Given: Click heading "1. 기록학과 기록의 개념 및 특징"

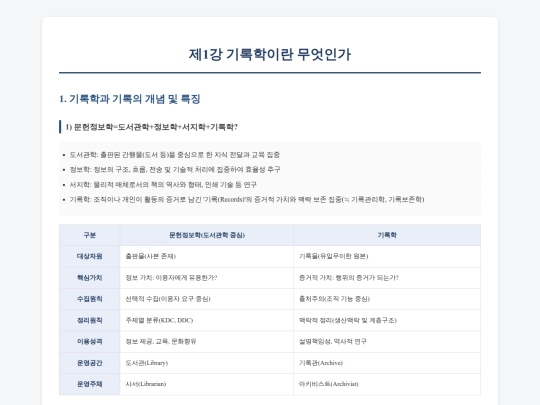Looking at the screenshot, I should click(129, 99).
